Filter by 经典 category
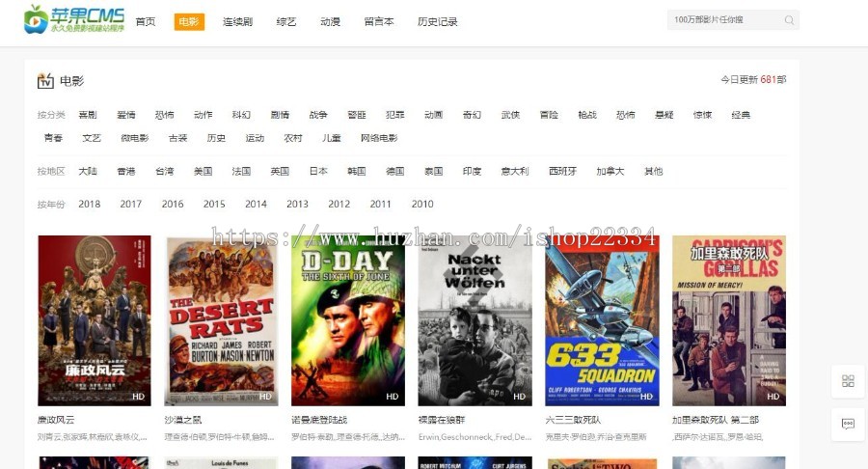 pyautogui.click(x=741, y=115)
